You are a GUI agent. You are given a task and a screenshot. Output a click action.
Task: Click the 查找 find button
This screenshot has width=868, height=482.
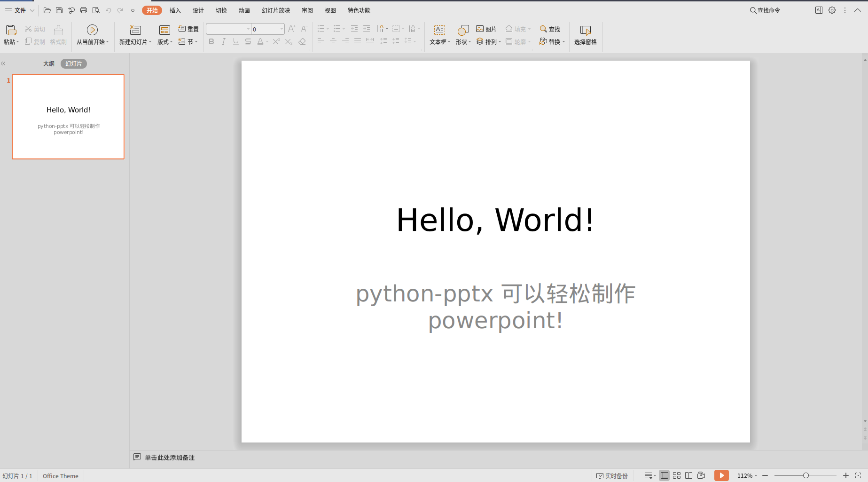[x=550, y=29]
